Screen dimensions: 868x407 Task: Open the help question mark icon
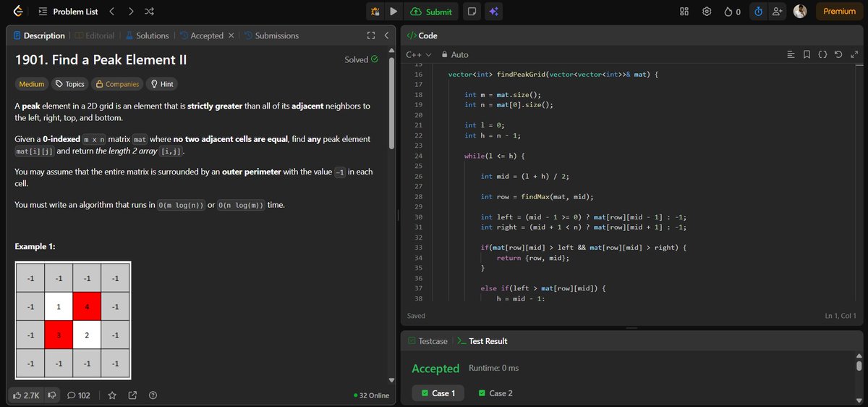tap(153, 395)
